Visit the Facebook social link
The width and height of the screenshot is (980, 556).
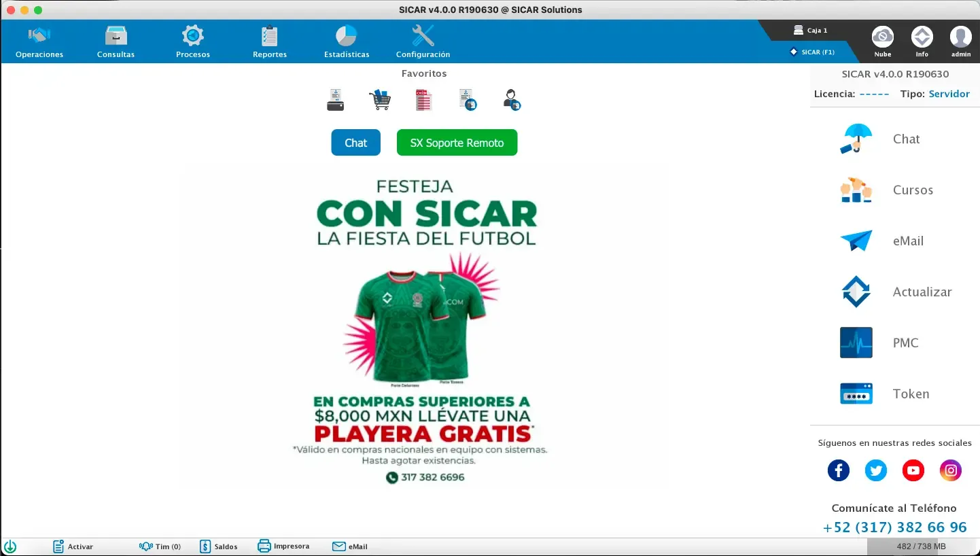(x=839, y=470)
